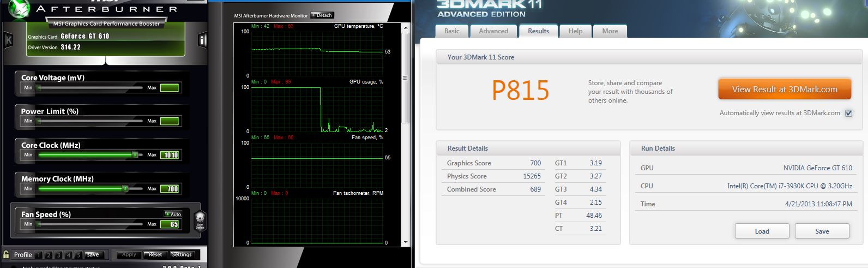
Task: Click the CT result 3.21
Action: [595, 229]
